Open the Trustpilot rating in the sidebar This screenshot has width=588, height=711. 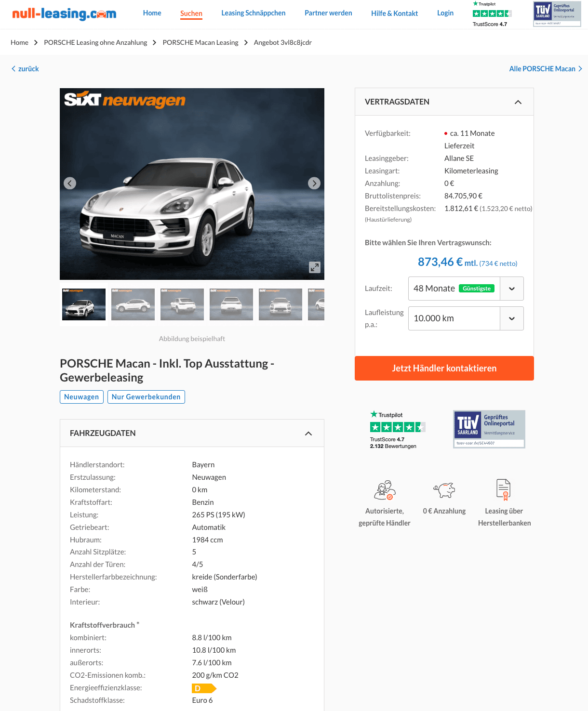click(x=398, y=429)
